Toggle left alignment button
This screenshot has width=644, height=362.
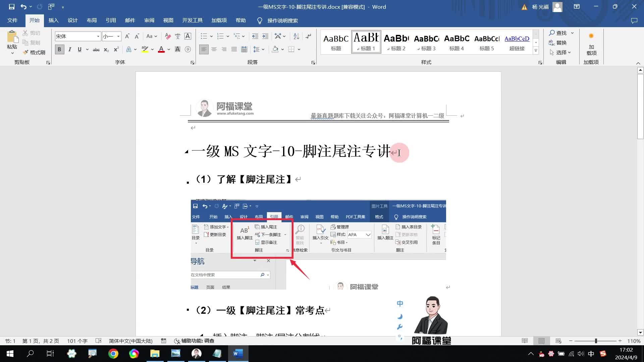coord(204,49)
